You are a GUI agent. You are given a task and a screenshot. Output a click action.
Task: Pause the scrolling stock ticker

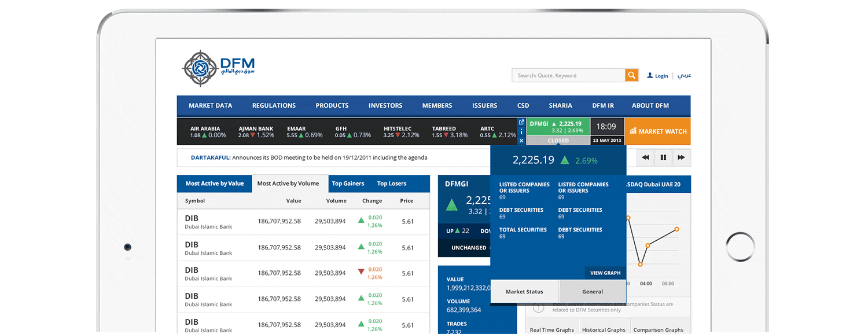click(663, 157)
